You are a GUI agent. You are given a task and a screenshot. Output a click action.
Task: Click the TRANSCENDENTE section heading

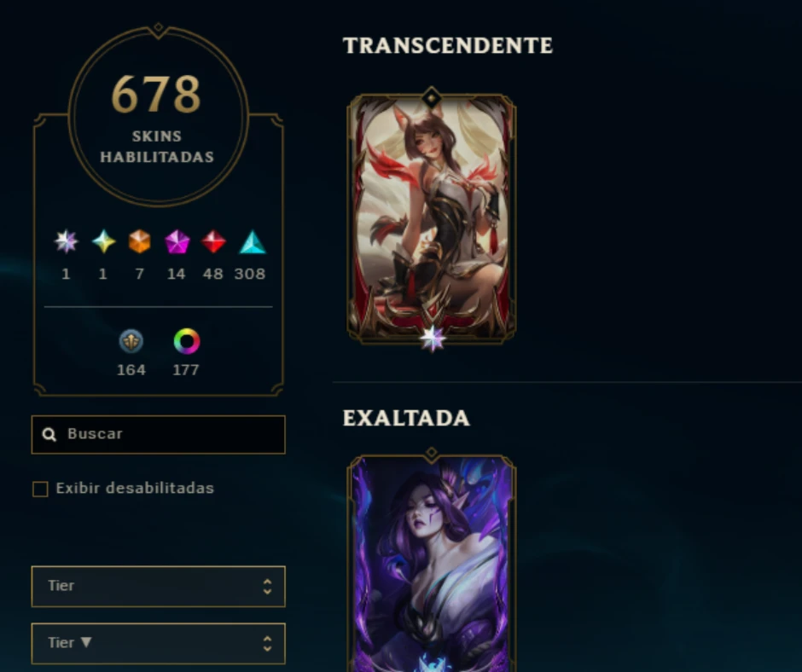coord(448,45)
